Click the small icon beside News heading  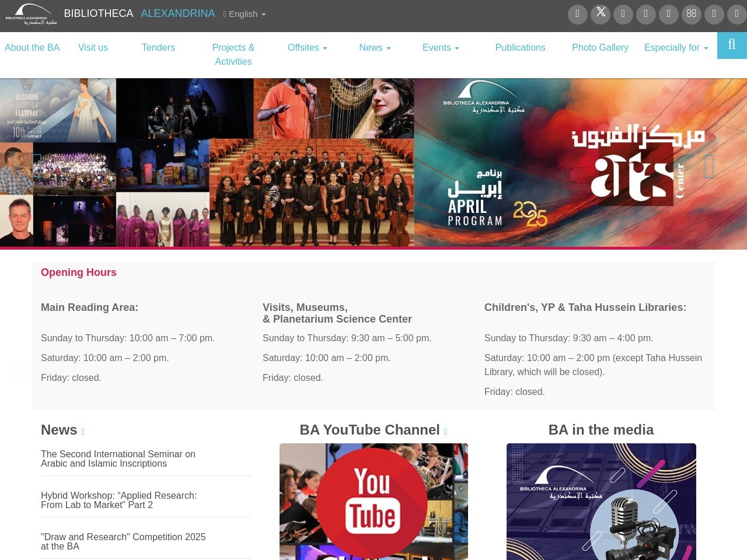[x=83, y=432]
